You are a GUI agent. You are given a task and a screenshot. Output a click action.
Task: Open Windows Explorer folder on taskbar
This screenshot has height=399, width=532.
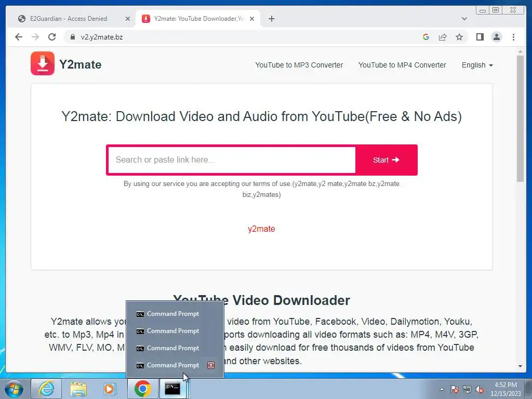coord(78,389)
